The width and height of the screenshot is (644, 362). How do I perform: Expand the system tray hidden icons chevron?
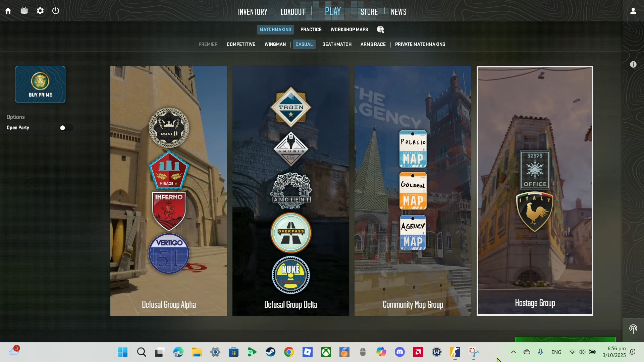tap(514, 352)
